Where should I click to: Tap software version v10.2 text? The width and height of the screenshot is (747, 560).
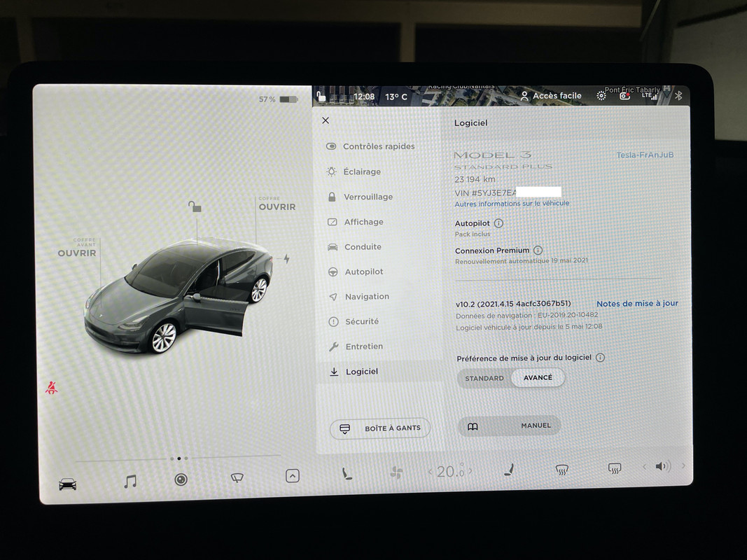[x=513, y=303]
